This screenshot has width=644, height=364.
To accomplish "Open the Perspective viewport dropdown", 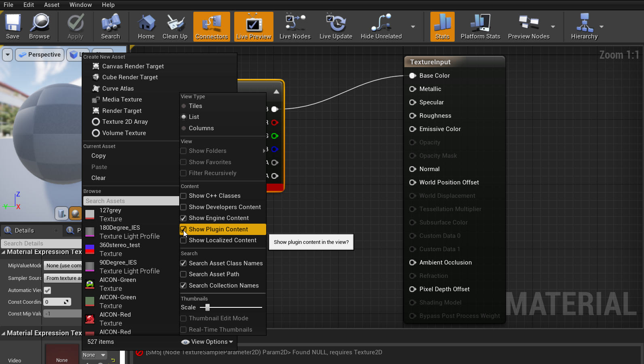I will pyautogui.click(x=40, y=55).
